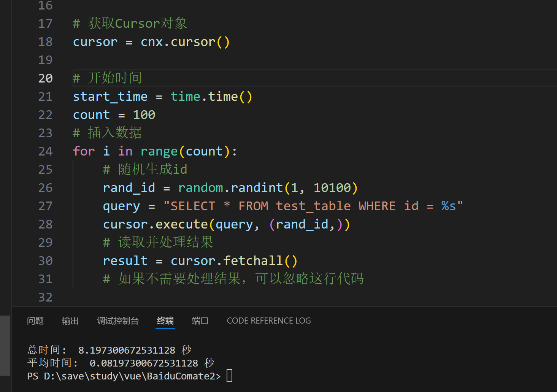Click 'rand_id' assignment on line 26
The height and width of the screenshot is (392, 557).
click(129, 188)
